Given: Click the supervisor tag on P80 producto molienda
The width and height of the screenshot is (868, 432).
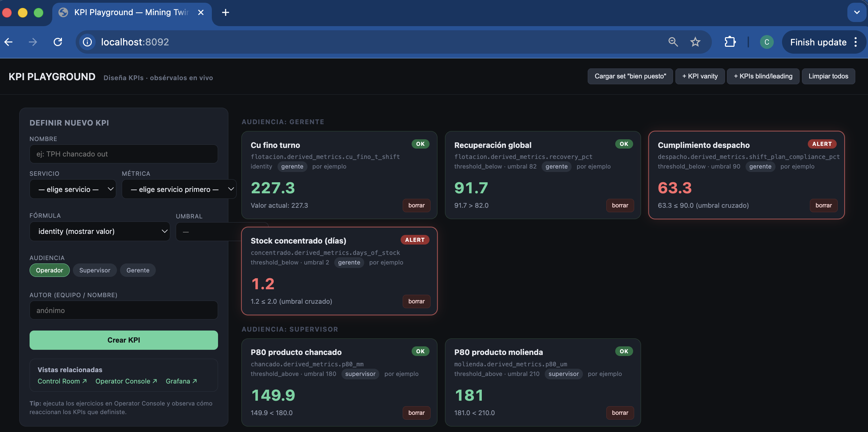Looking at the screenshot, I should coord(563,374).
